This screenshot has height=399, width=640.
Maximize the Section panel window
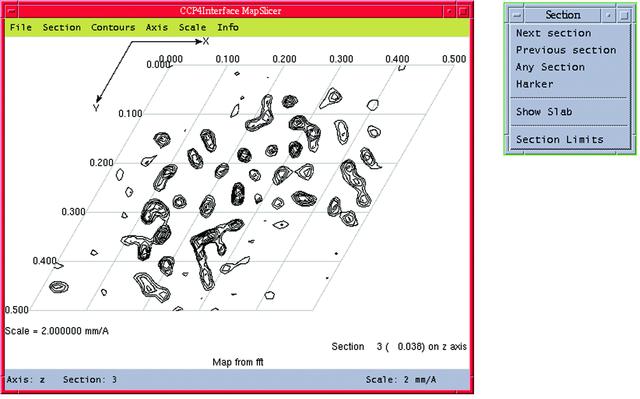(x=624, y=16)
